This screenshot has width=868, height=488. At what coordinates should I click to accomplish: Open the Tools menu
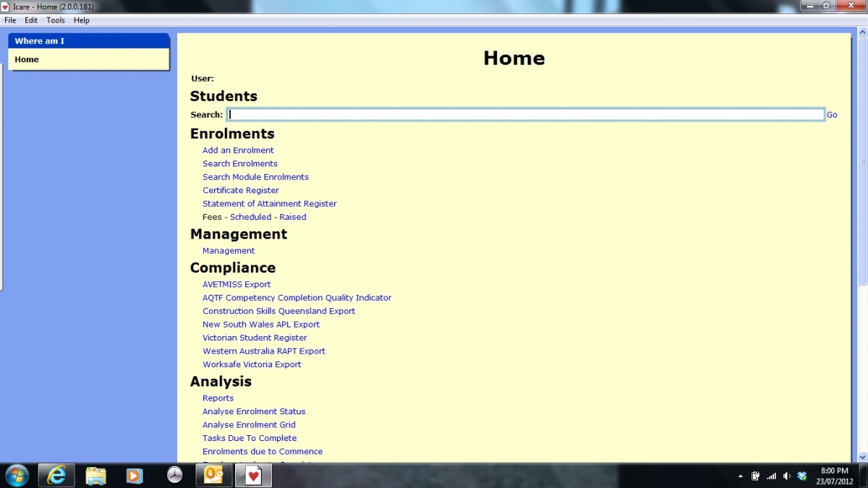[56, 20]
